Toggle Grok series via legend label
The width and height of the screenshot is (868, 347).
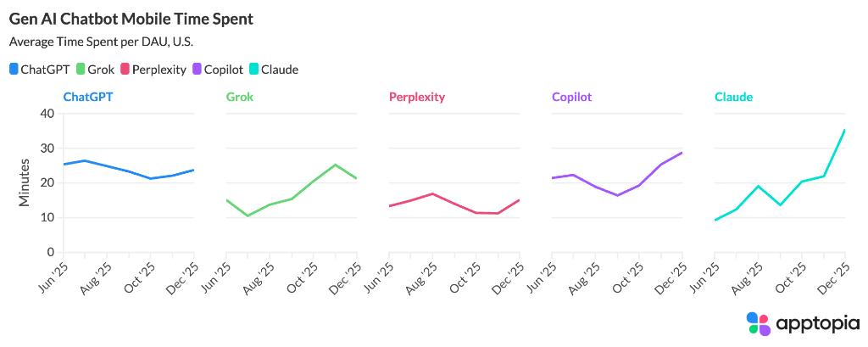pos(102,70)
